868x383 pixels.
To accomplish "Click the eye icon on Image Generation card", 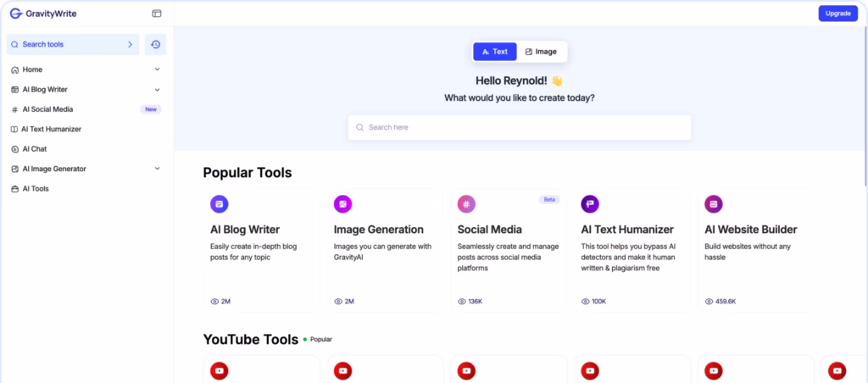I will (x=338, y=302).
